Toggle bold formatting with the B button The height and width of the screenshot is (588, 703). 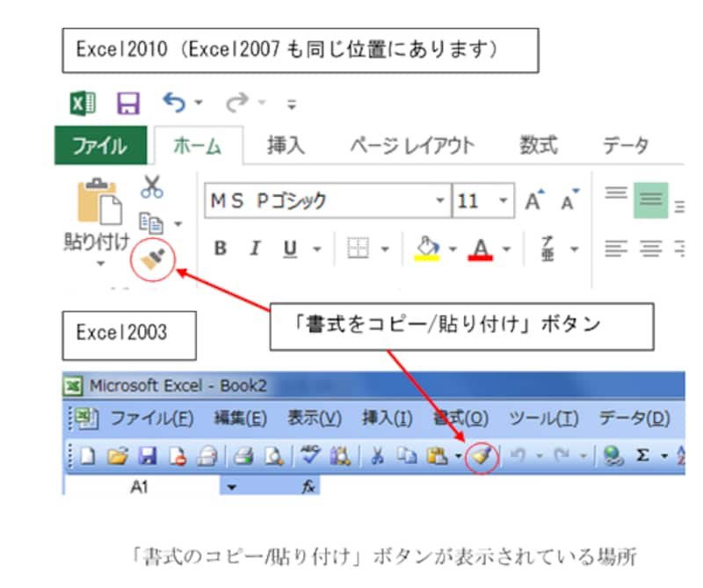(219, 249)
